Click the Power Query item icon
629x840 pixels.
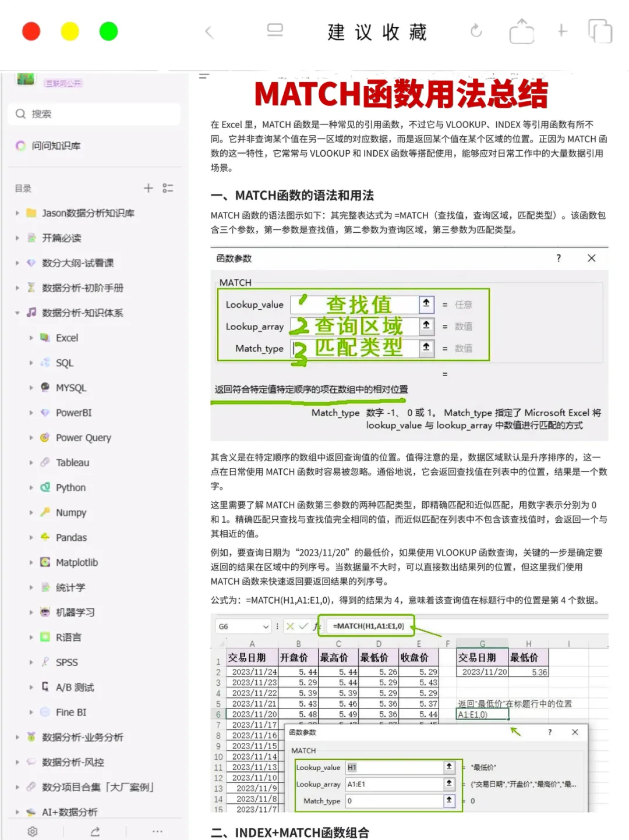pos(45,437)
